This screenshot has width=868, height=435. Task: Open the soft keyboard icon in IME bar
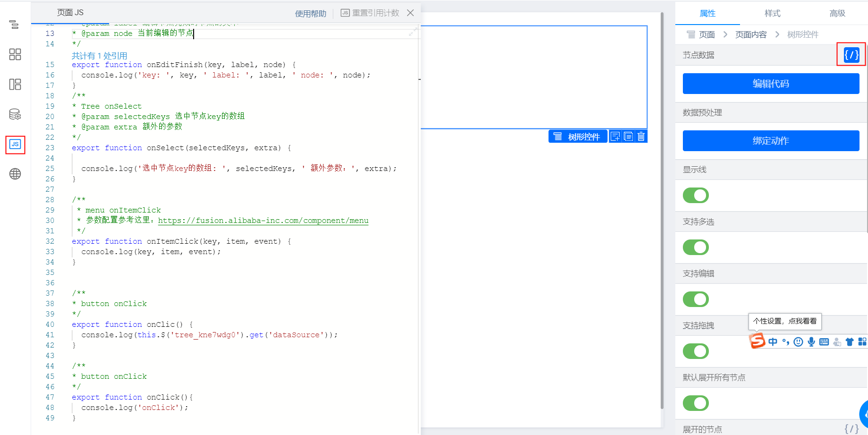[824, 341]
